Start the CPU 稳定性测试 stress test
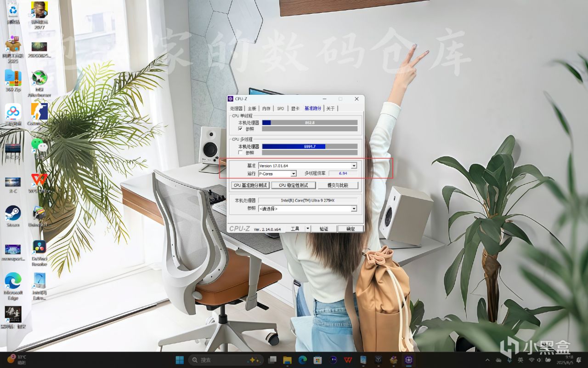Viewport: 588px width, 368px height. (294, 185)
